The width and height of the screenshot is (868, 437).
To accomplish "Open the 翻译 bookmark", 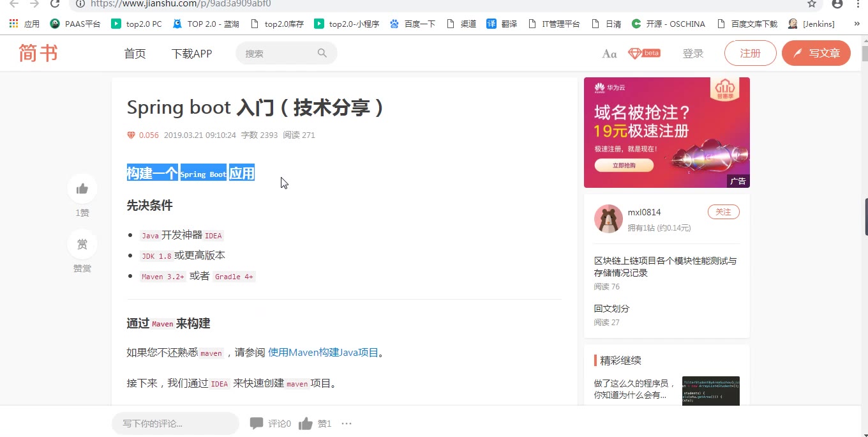I will pos(502,24).
